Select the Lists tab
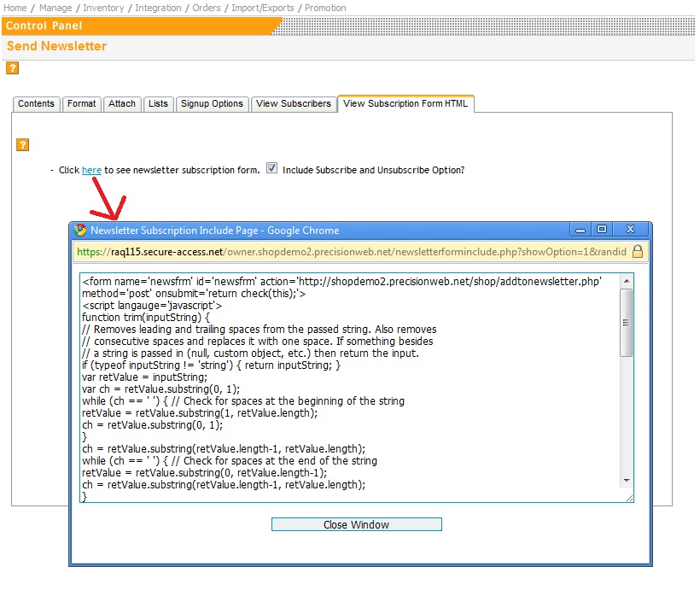Image resolution: width=700 pixels, height=596 pixels. click(158, 104)
